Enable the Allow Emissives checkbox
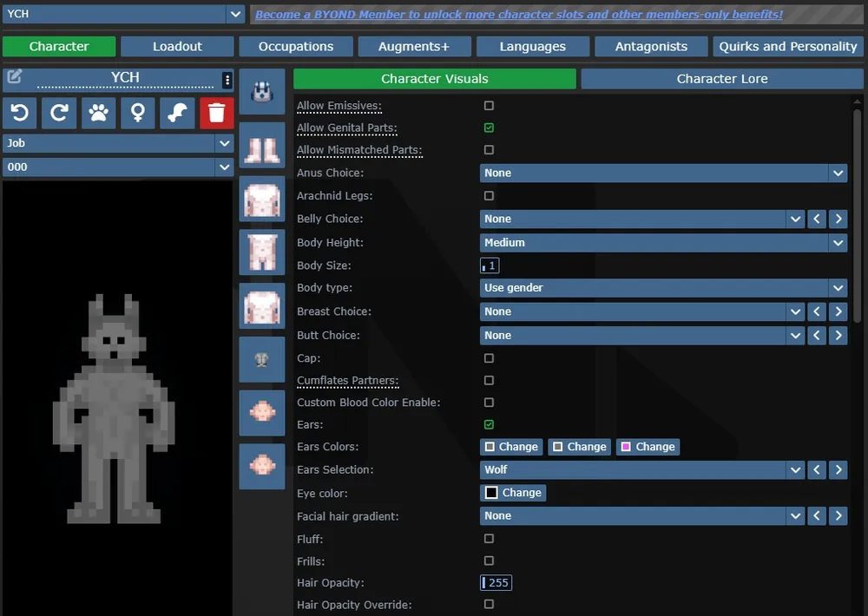The image size is (868, 616). tap(489, 105)
